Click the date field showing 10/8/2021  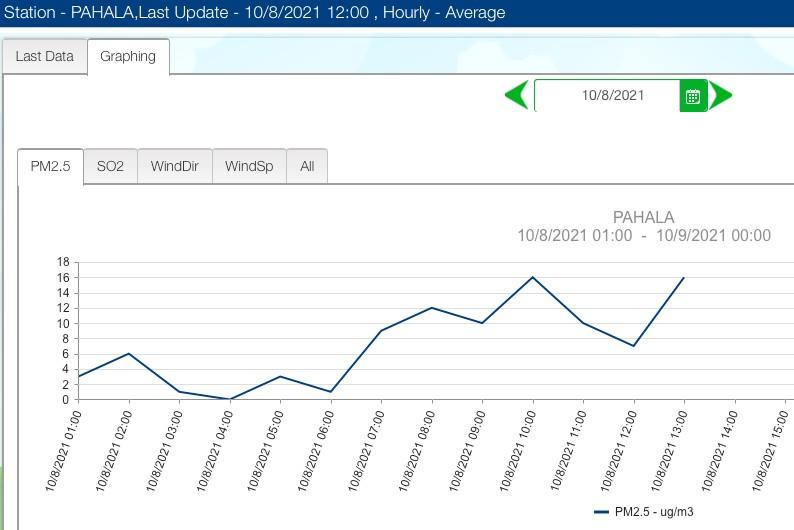click(x=612, y=96)
